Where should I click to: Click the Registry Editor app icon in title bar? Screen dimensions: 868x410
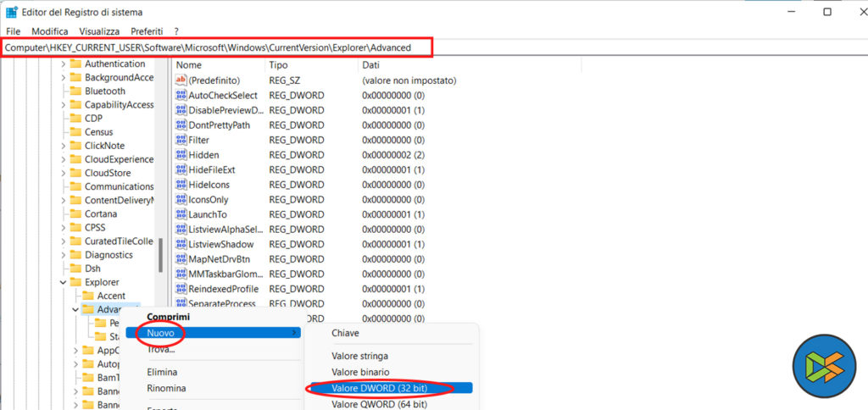(12, 12)
